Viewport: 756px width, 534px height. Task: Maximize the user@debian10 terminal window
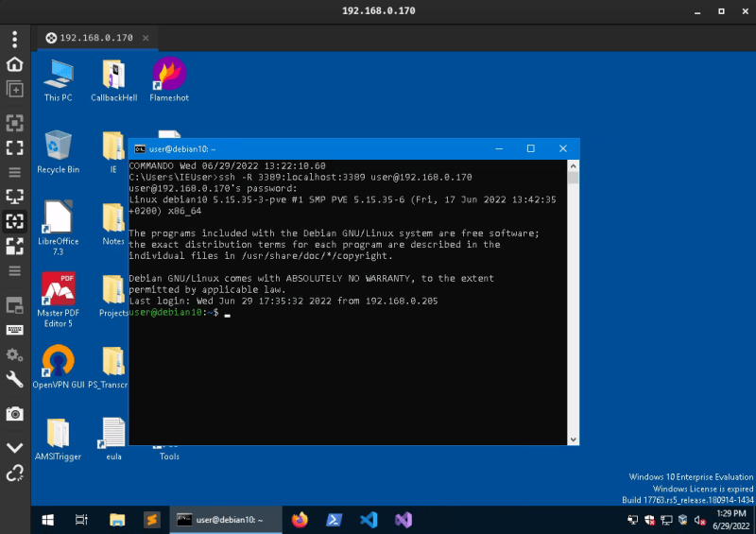tap(531, 148)
